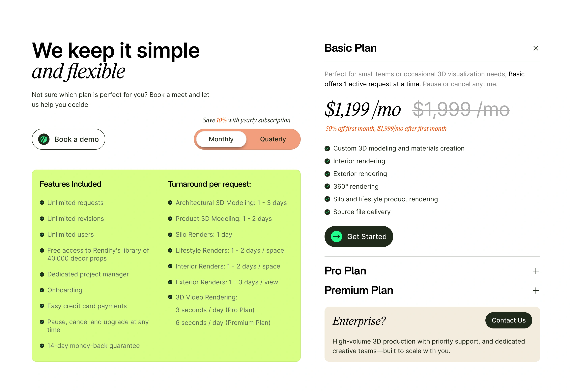
Task: Select the Premium Plan heading
Action: [359, 290]
